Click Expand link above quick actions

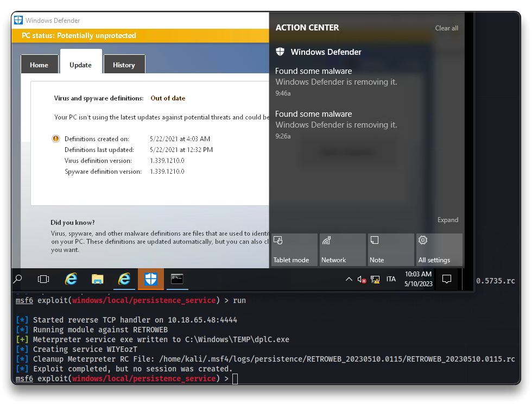pyautogui.click(x=447, y=220)
